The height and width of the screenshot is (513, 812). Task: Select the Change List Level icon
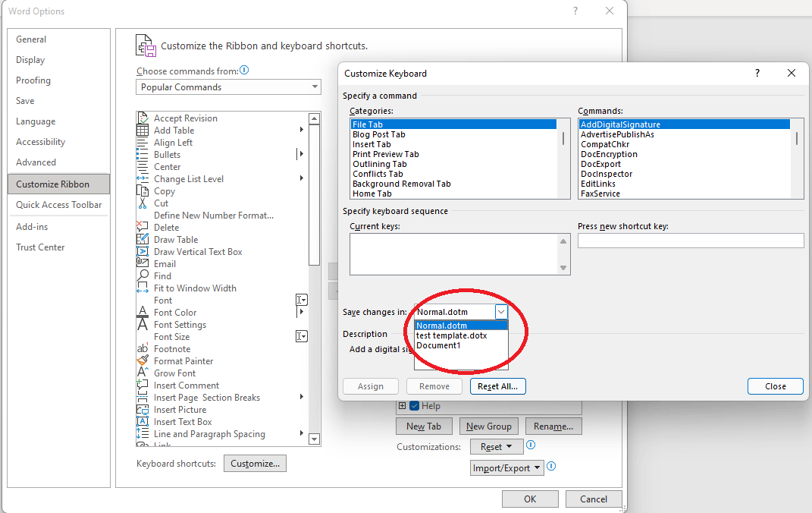pyautogui.click(x=143, y=179)
